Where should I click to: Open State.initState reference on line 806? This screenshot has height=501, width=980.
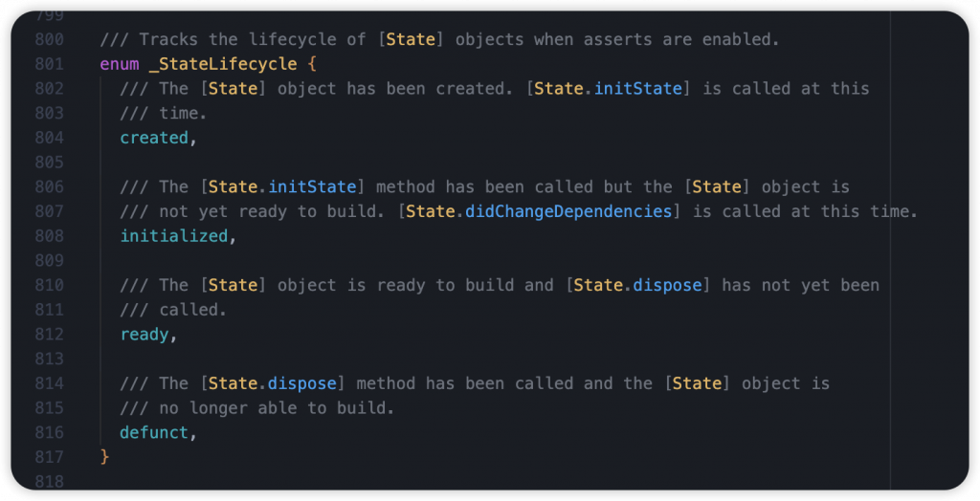(282, 186)
